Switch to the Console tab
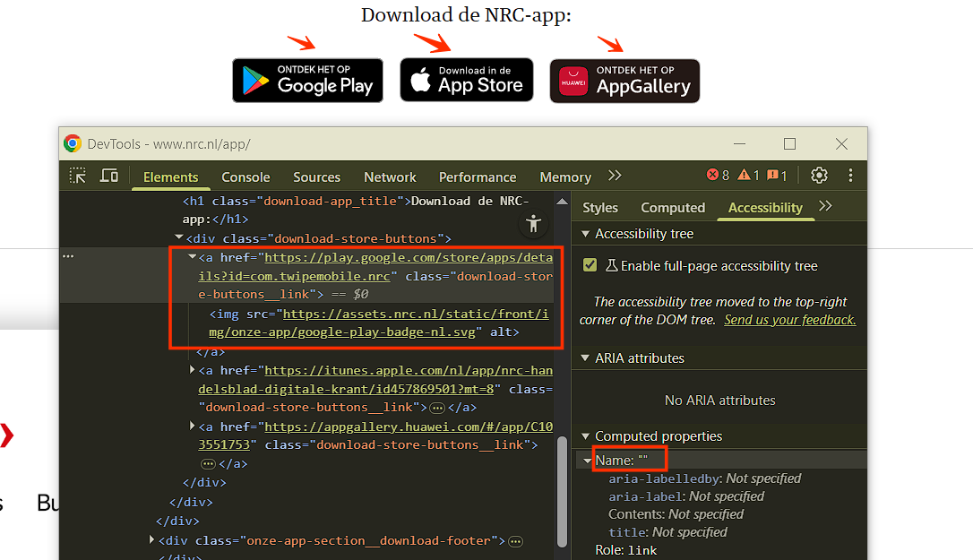This screenshot has height=560, width=973. pos(245,177)
